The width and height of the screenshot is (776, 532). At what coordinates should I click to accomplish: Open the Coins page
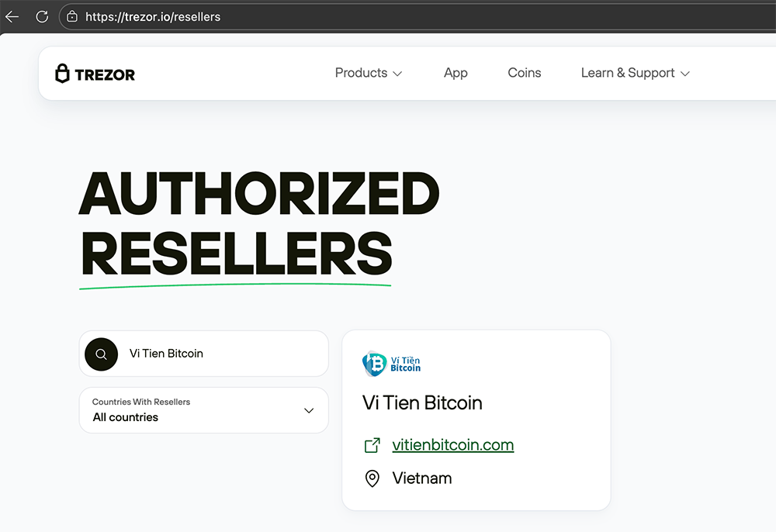pyautogui.click(x=525, y=73)
